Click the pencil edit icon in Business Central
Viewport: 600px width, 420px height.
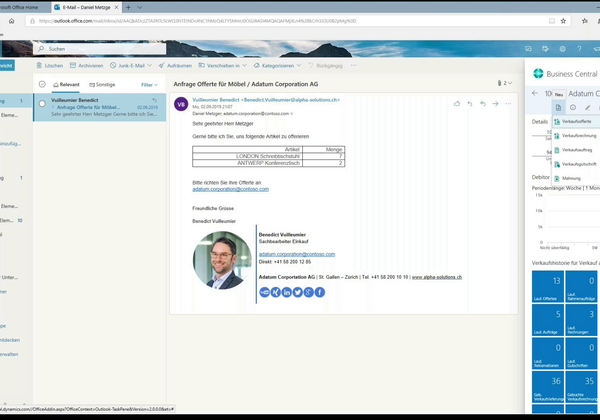click(x=587, y=107)
